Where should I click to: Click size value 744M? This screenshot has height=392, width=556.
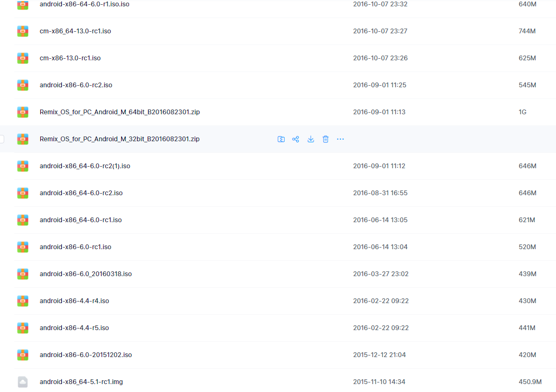pyautogui.click(x=527, y=31)
